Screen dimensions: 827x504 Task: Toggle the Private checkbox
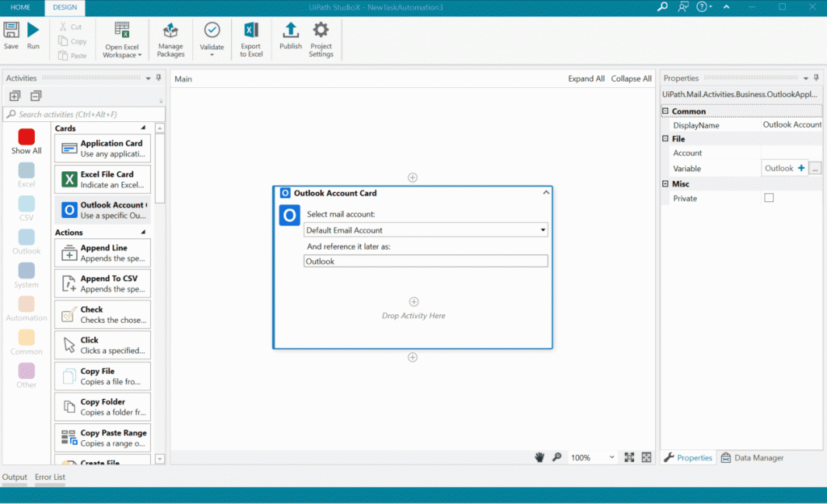[769, 198]
